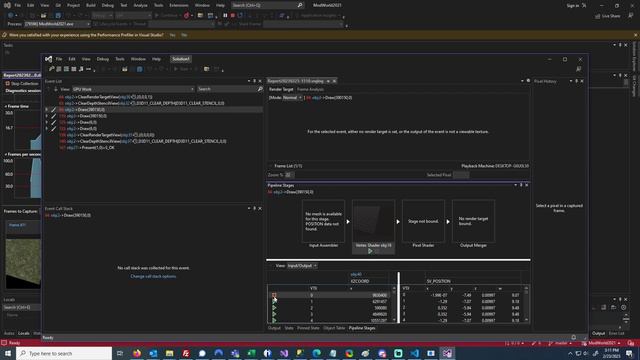Open Debug menu in Graphics Analyzer window
640x360 pixels.
tap(102, 59)
